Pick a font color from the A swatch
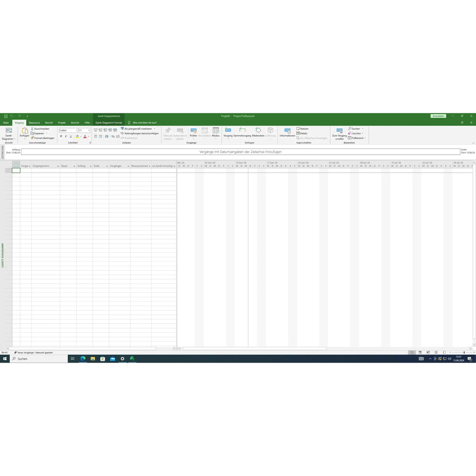Viewport: 476px width, 476px height. tap(85, 137)
